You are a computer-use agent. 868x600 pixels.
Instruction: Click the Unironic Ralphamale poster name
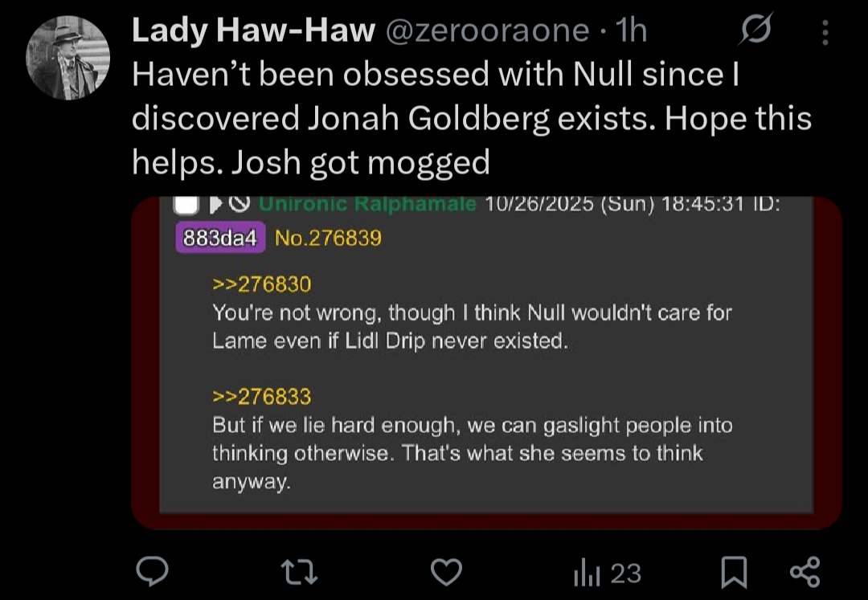367,206
